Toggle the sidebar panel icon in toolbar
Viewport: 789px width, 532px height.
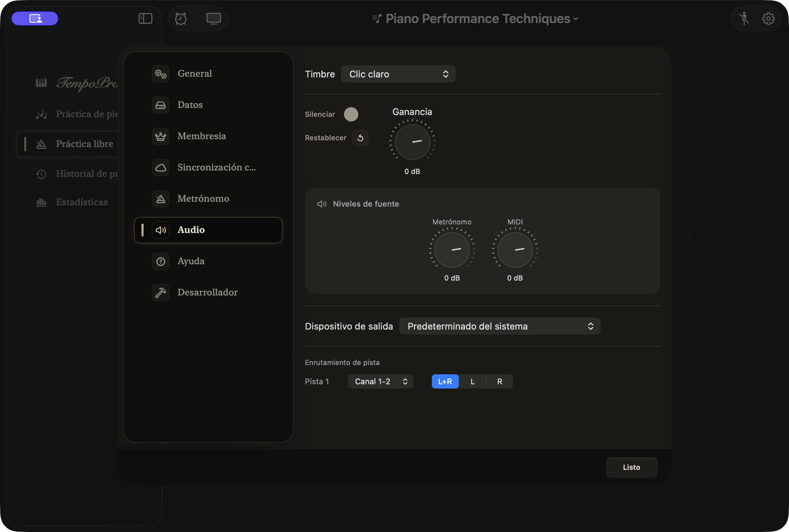[x=145, y=18]
